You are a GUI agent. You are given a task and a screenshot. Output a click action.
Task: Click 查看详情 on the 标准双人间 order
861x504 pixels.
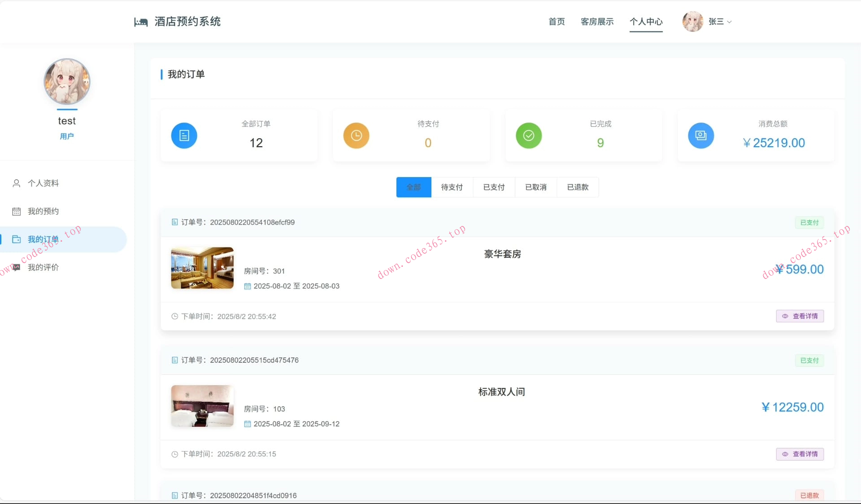[800, 454]
